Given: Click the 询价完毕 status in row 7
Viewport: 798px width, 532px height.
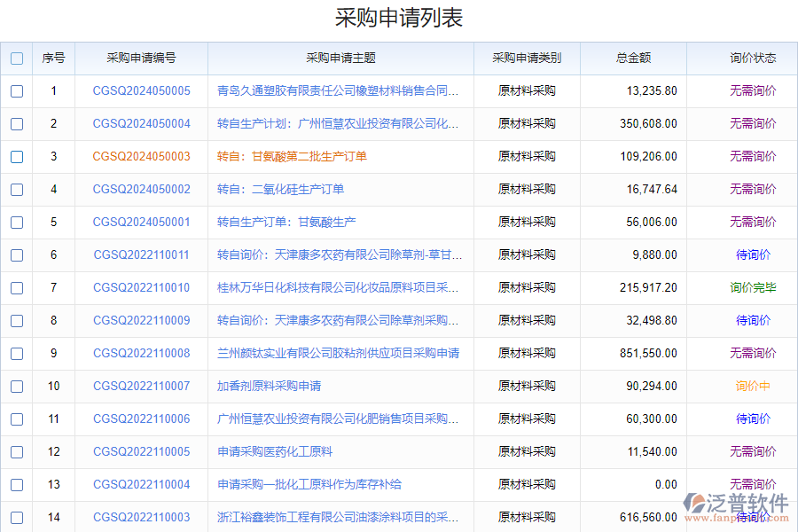Looking at the screenshot, I should pyautogui.click(x=753, y=288).
